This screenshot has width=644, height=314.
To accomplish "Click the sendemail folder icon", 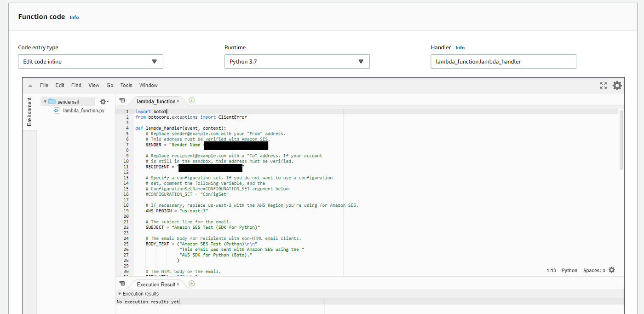I will pos(52,101).
